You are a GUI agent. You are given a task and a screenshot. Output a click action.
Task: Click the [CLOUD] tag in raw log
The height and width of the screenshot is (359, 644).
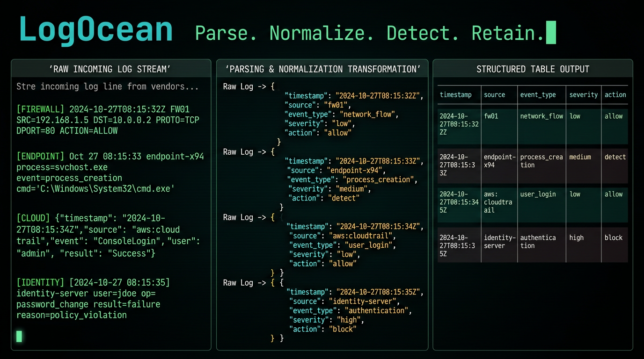(x=33, y=217)
